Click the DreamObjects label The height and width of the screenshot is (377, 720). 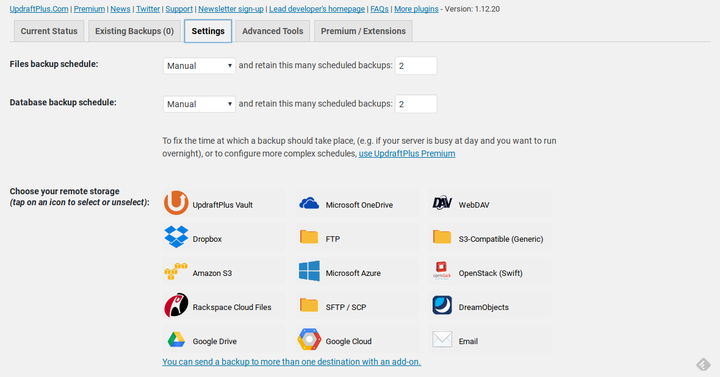[484, 307]
